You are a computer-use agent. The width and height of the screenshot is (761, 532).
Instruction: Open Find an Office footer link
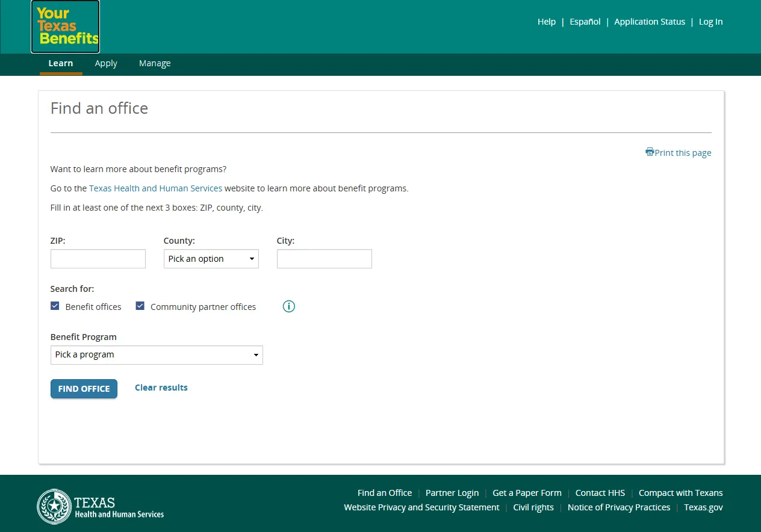[385, 493]
